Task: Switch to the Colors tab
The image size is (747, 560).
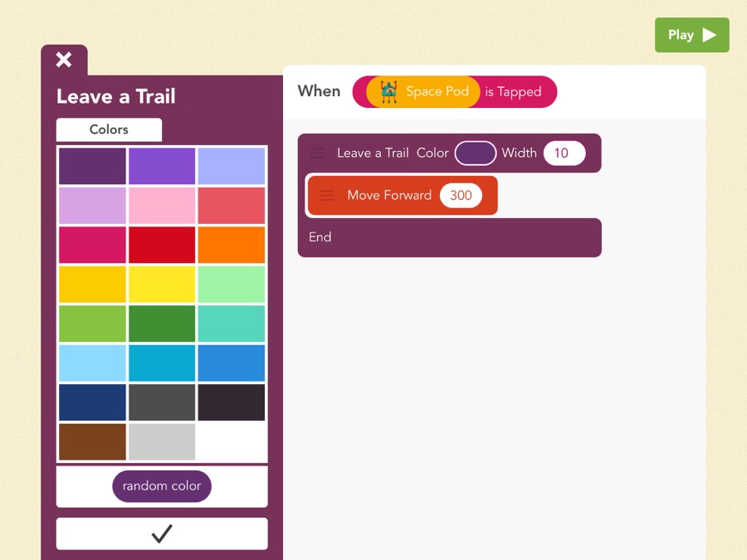Action: (109, 129)
